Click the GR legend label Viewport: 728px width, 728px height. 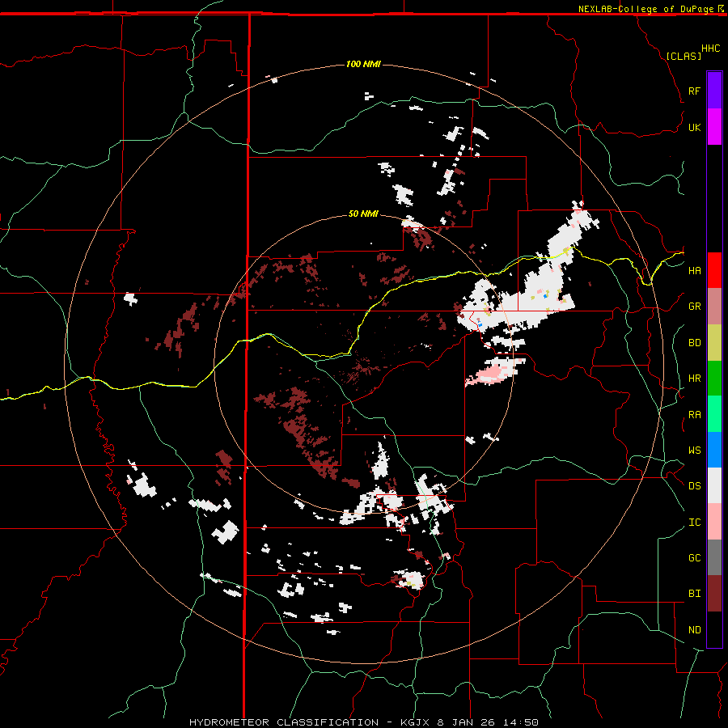pyautogui.click(x=694, y=307)
